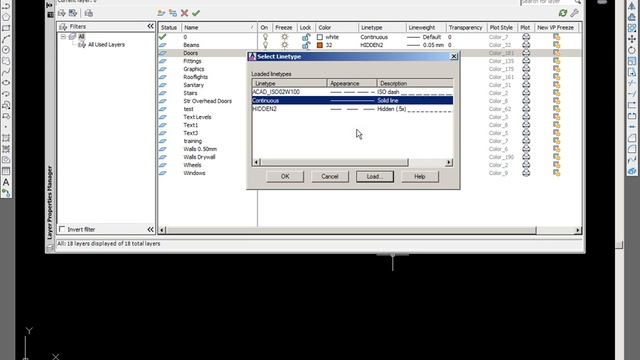Image resolution: width=640 pixels, height=360 pixels.
Task: Click the Help button
Action: point(420,176)
